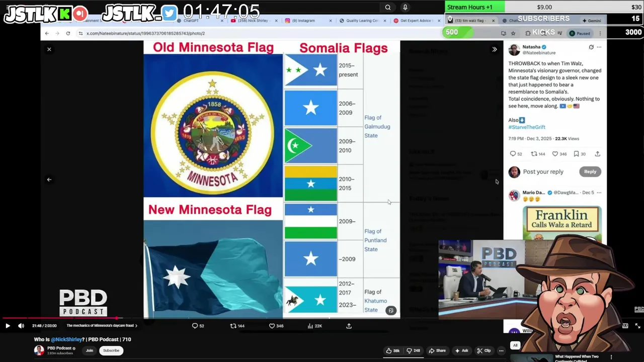The width and height of the screenshot is (644, 362).
Task: Go to the previous photo arrow
Action: pyautogui.click(x=49, y=179)
